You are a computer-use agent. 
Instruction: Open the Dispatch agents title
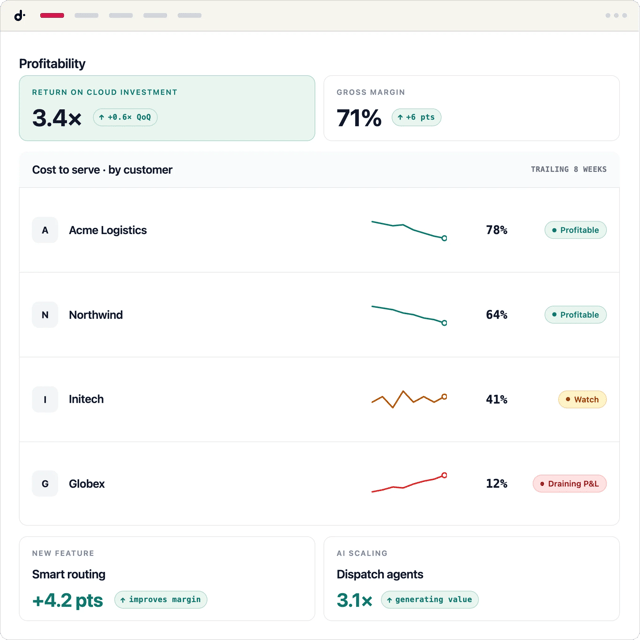coord(380,574)
